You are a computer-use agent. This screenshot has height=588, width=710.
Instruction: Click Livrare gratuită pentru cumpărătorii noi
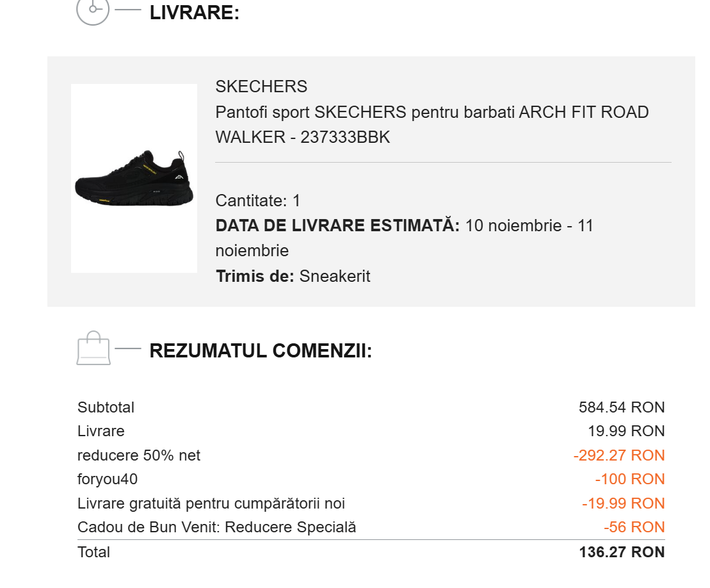click(x=211, y=503)
